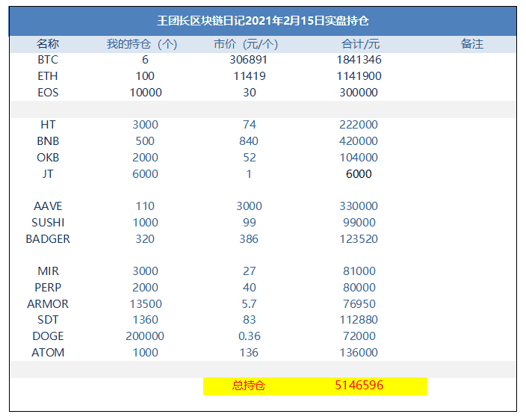Click the 合计/元 column header
This screenshot has width=526, height=420.
pyautogui.click(x=360, y=44)
